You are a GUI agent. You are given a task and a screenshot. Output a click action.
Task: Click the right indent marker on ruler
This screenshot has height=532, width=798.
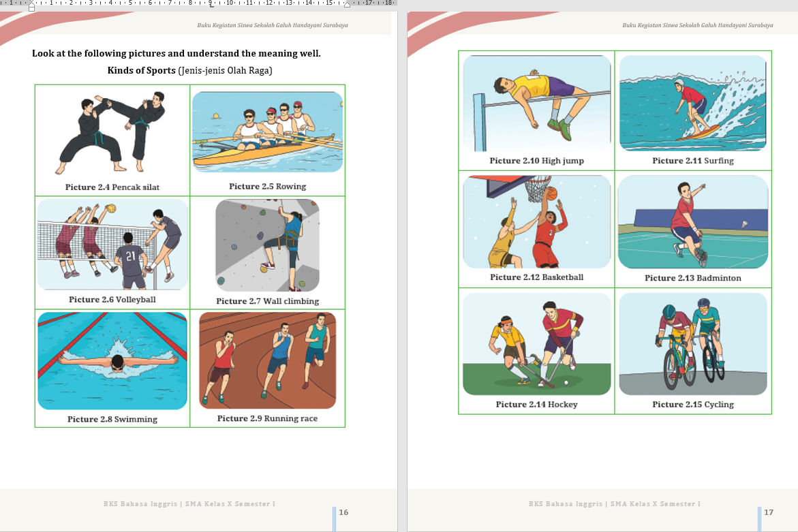point(347,5)
